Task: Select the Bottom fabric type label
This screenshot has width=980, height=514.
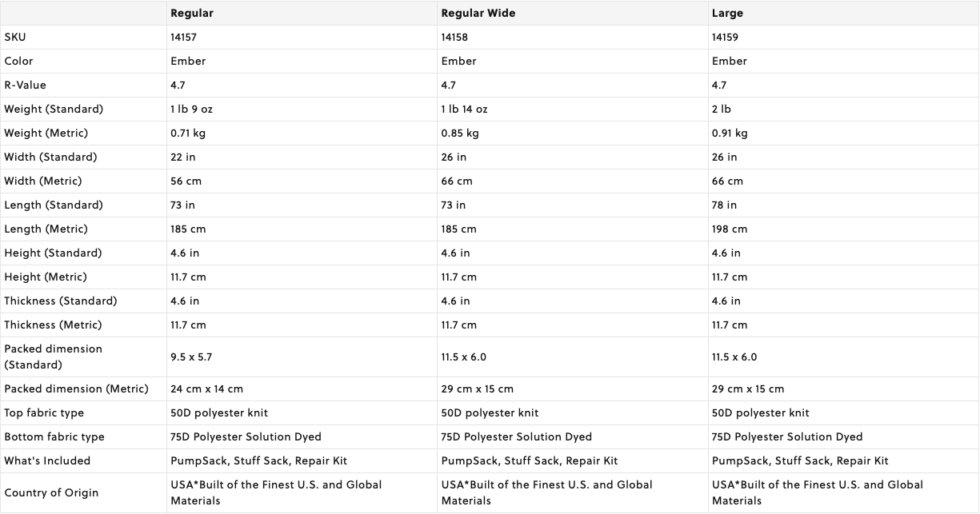Action: (54, 437)
